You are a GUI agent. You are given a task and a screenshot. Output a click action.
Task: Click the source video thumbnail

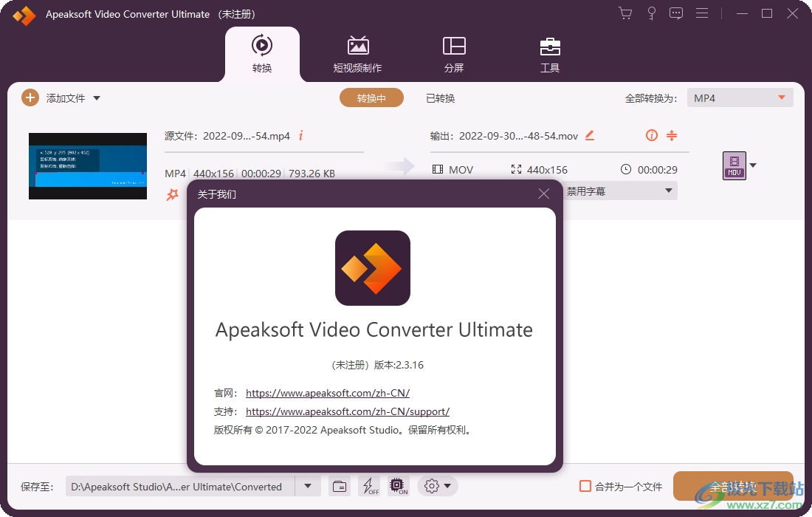[x=88, y=166]
